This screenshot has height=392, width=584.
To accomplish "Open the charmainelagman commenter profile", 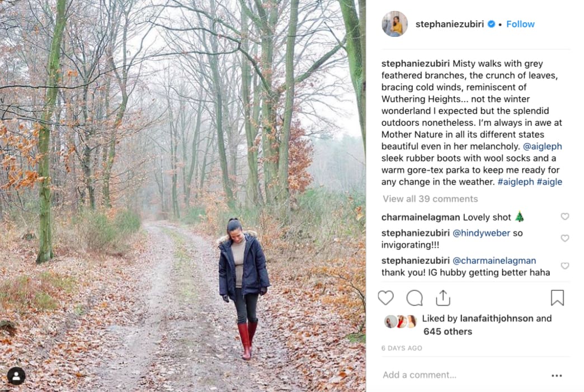I will click(x=420, y=217).
